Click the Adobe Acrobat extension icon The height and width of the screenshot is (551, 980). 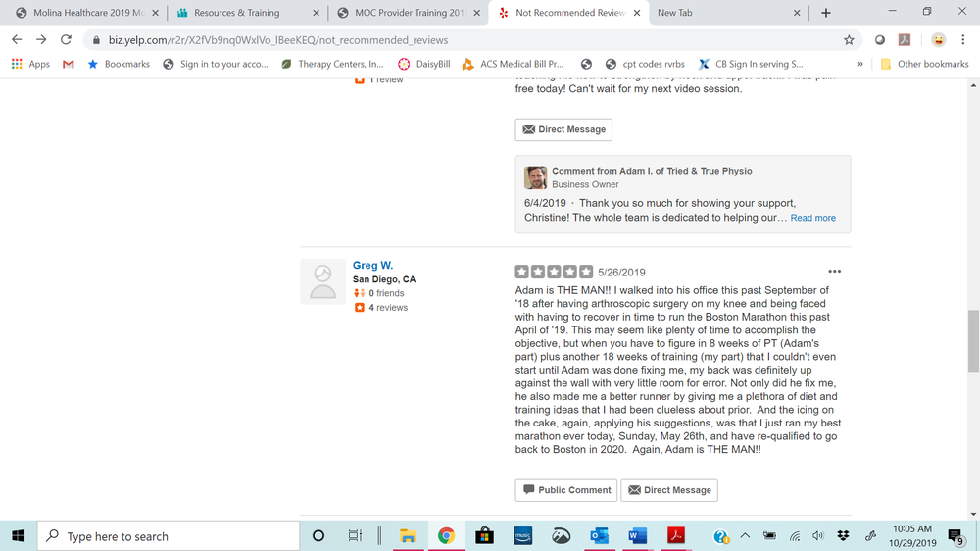tap(905, 40)
